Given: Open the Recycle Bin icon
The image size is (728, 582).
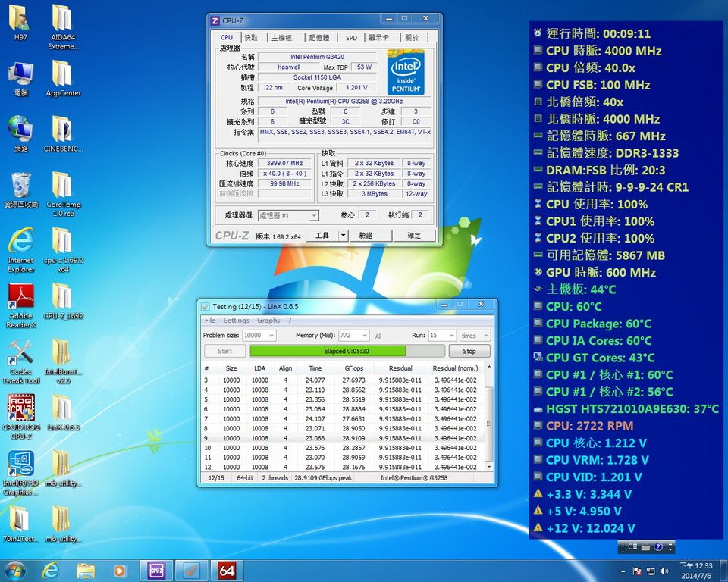Looking at the screenshot, I should tap(20, 190).
